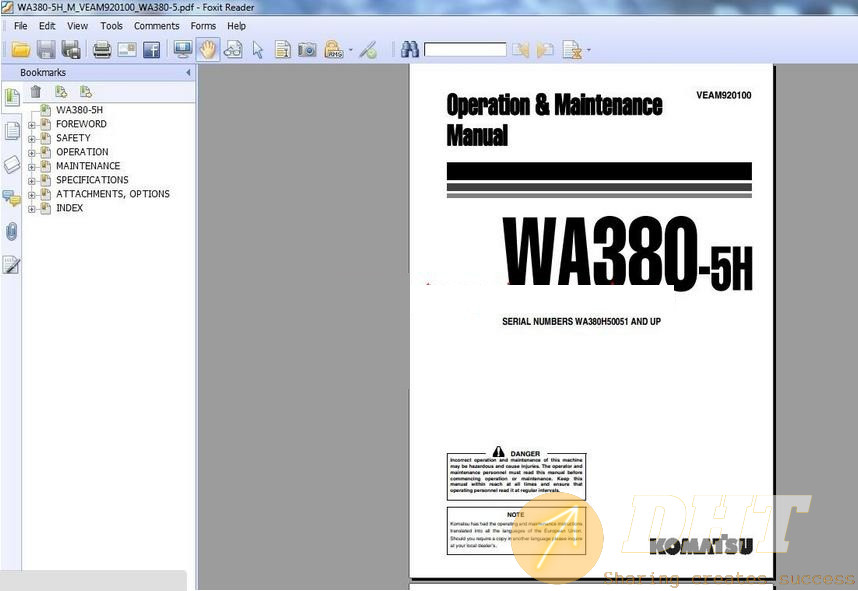
Task: Click the Facebook share icon
Action: click(151, 50)
